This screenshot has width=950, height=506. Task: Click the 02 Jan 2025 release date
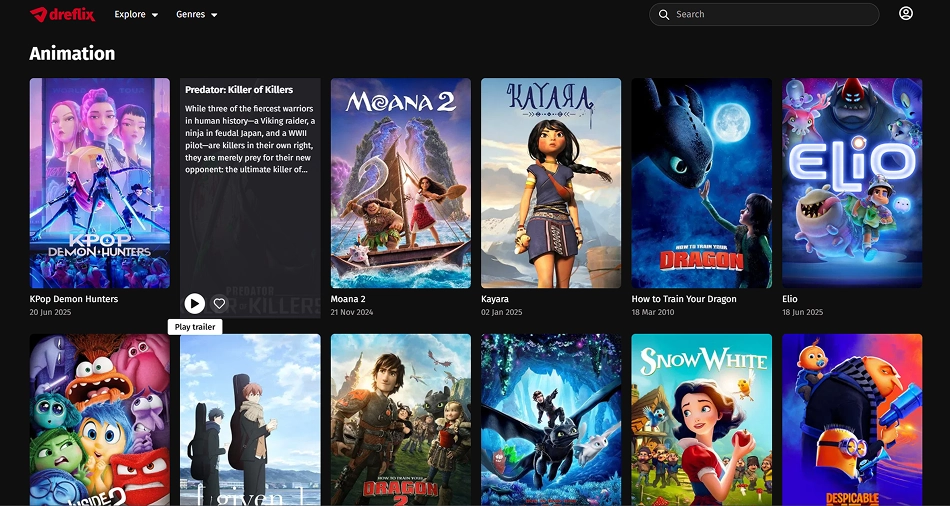(x=502, y=312)
